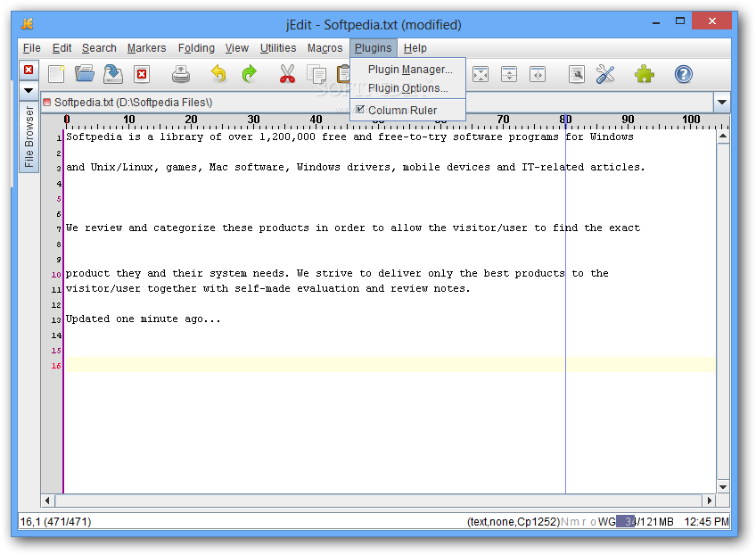The width and height of the screenshot is (756, 555).
Task: Split view vertically icon
Action: [538, 74]
